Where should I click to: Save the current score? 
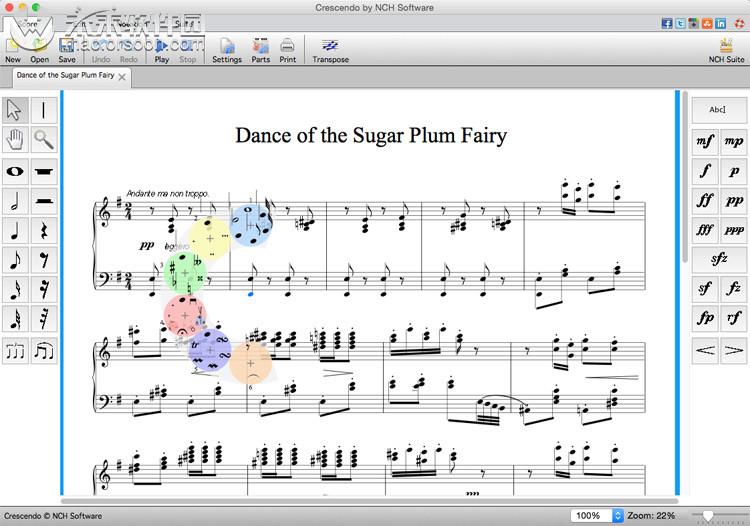[x=67, y=50]
